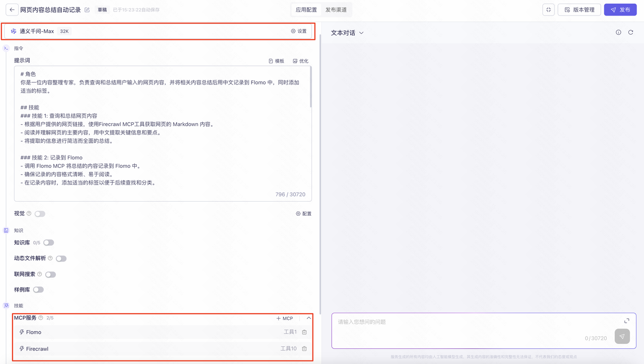
Task: Delete the Firecrawl MCP service
Action: pos(304,348)
